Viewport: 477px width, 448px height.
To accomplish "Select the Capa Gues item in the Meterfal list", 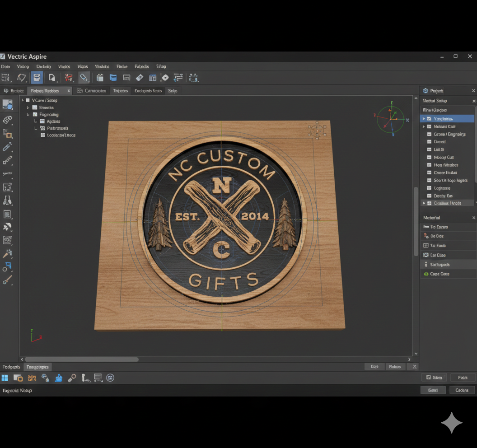I will pos(448,274).
